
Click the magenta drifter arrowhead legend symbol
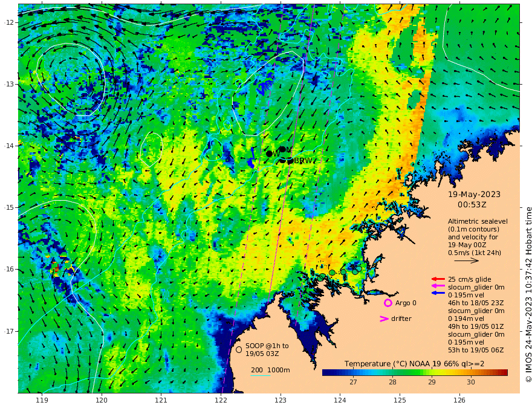pyautogui.click(x=384, y=319)
